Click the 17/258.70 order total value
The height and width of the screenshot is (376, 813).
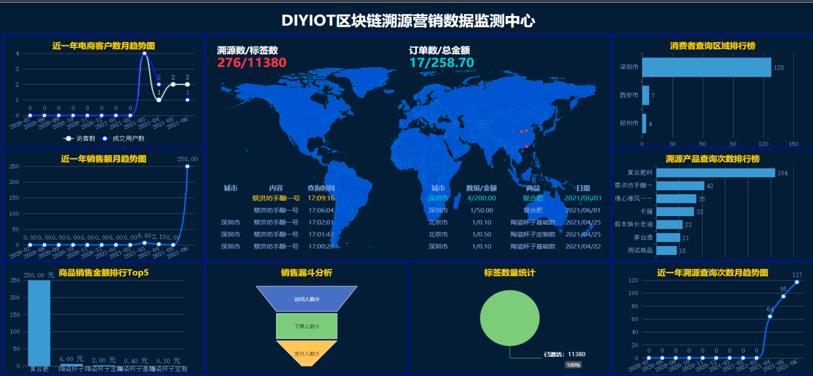pos(441,63)
